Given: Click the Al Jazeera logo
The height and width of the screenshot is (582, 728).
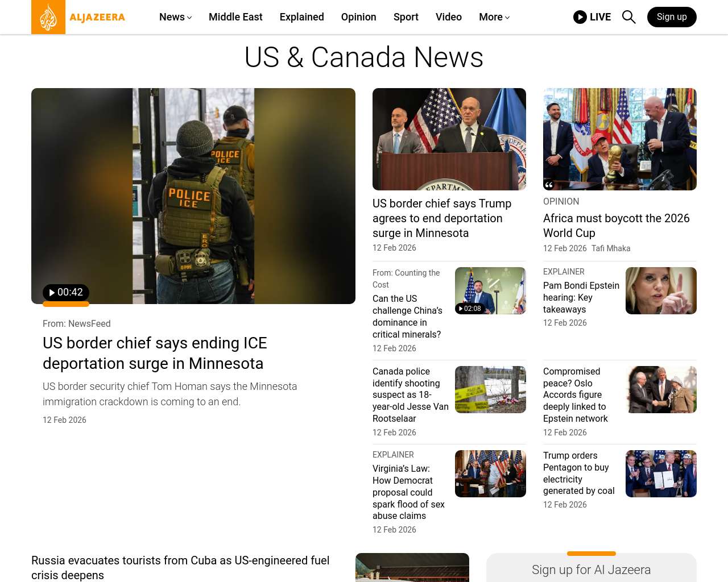Looking at the screenshot, I should [78, 17].
